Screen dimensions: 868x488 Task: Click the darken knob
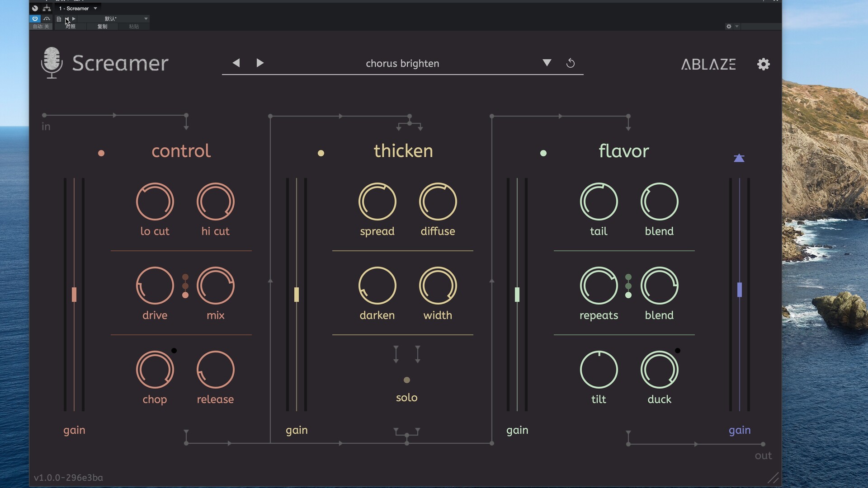click(x=377, y=286)
